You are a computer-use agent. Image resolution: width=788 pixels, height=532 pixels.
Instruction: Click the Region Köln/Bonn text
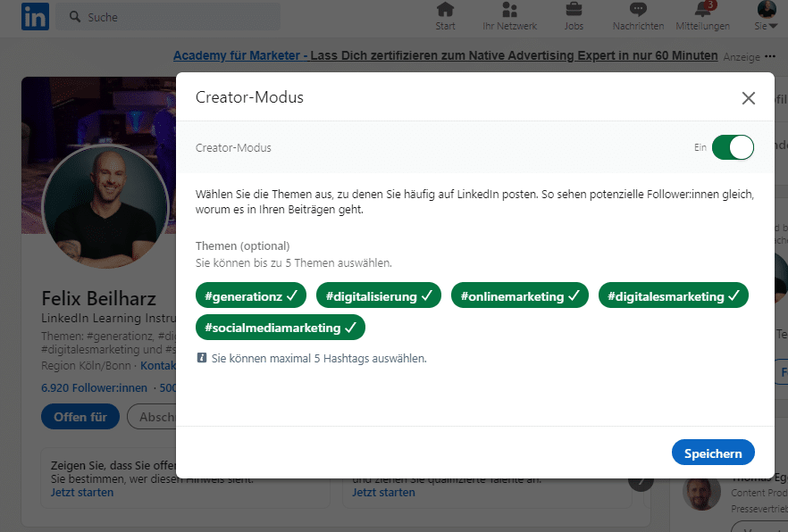point(86,365)
